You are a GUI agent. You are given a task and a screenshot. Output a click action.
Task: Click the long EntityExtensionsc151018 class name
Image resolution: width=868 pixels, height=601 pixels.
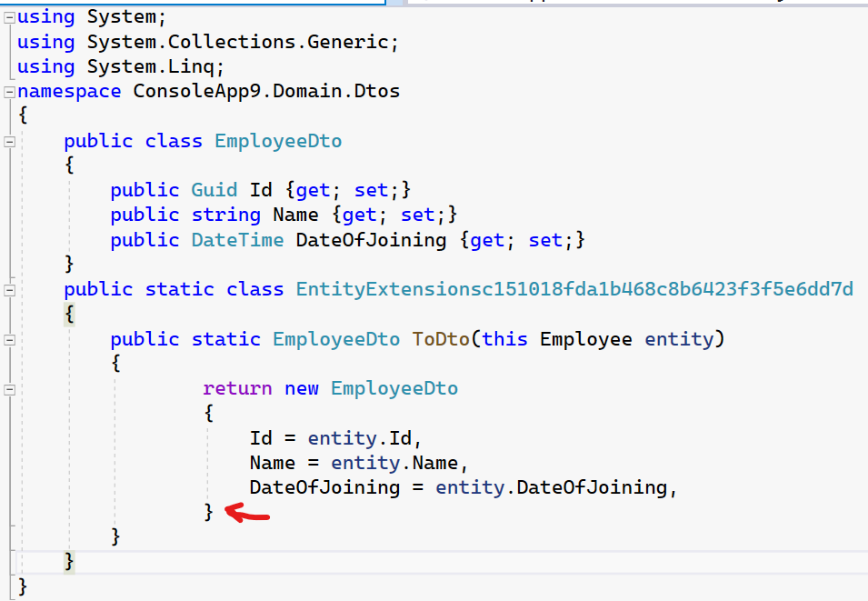[574, 289]
